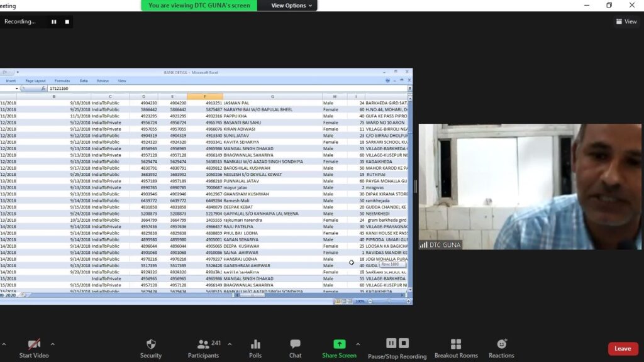The height and width of the screenshot is (362, 644).
Task: Switch to the Page Layout ribbon tab
Action: click(35, 81)
